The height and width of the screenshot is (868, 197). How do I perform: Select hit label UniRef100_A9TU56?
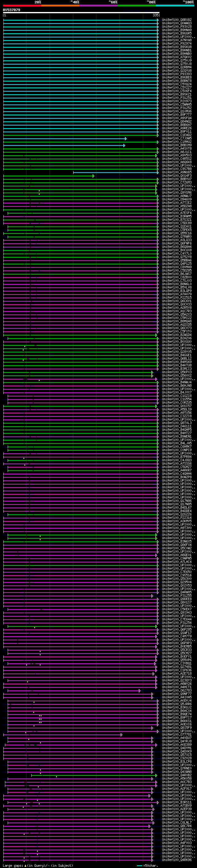coord(177,412)
